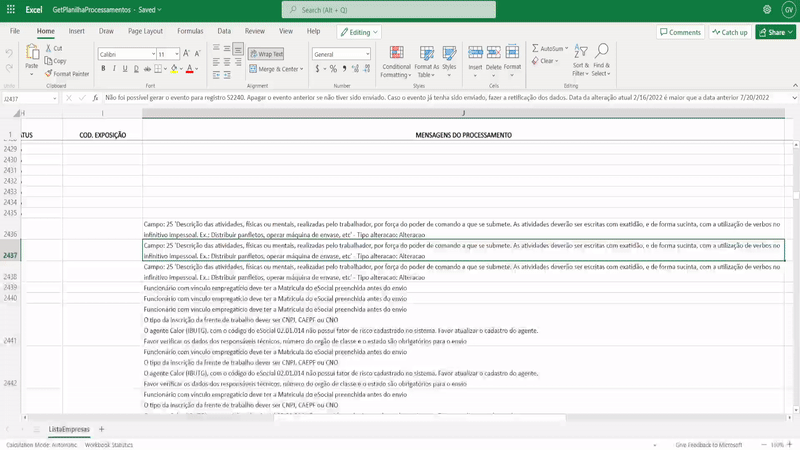
Task: Apply fill color to cell
Action: [x=174, y=68]
